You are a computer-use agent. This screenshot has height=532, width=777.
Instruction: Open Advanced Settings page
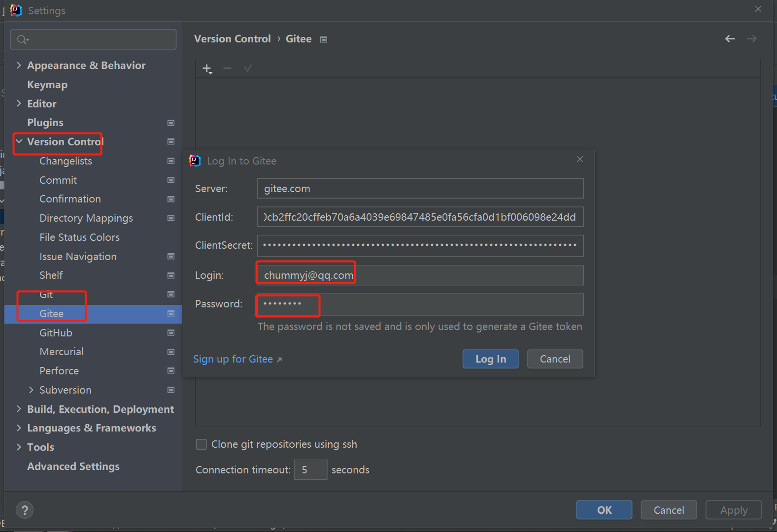(73, 466)
